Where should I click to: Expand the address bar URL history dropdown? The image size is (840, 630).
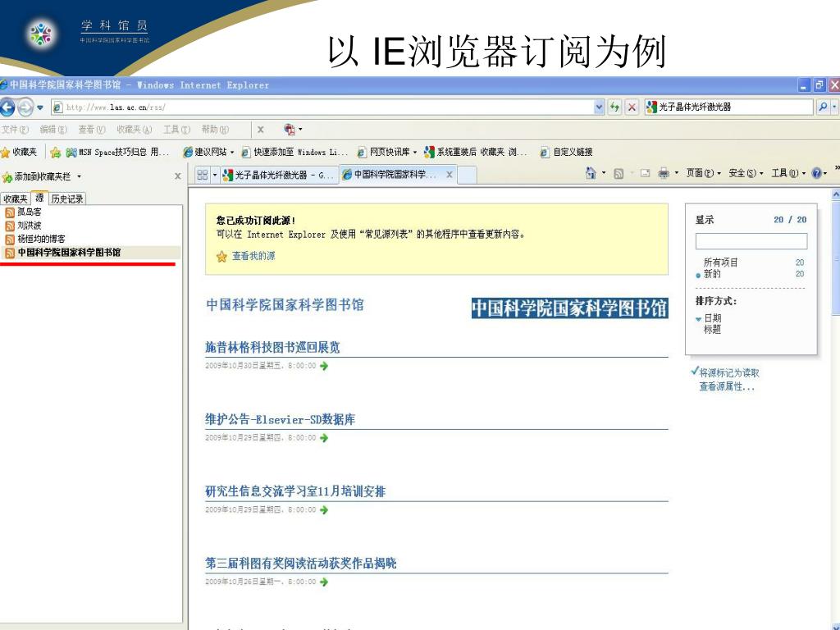pyautogui.click(x=599, y=107)
